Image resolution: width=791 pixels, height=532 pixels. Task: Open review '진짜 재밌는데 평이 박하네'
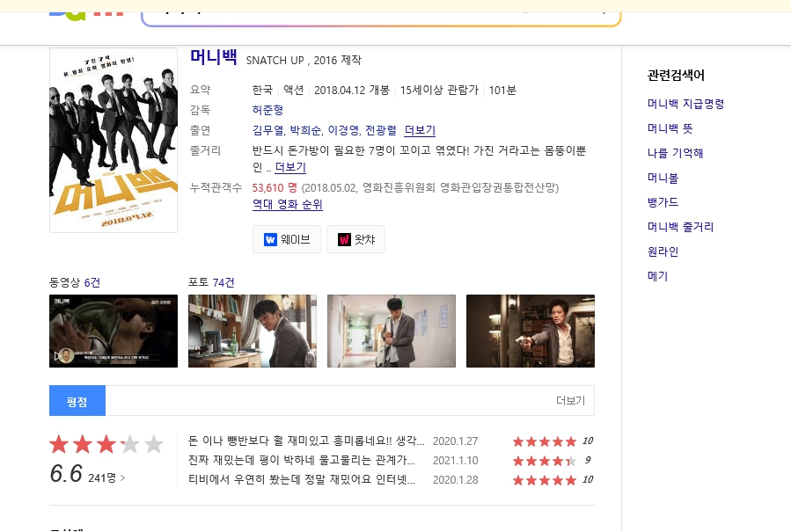pyautogui.click(x=302, y=460)
